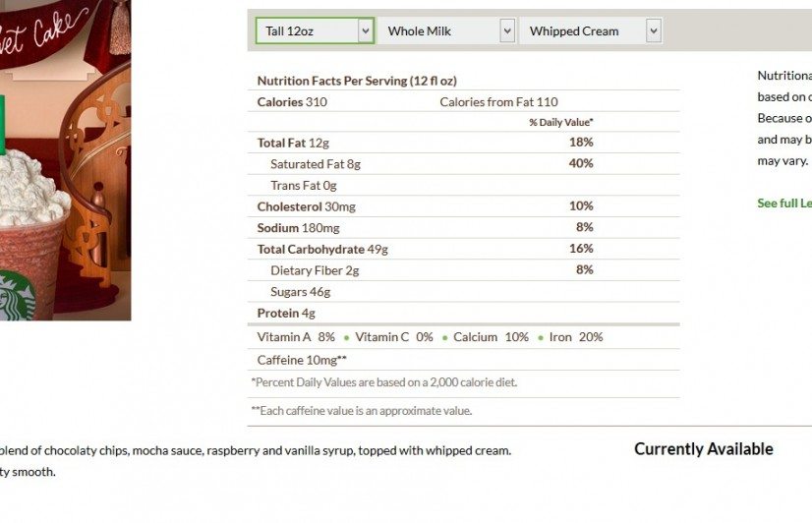This screenshot has width=812, height=523.
Task: Open the Whole Milk dropdown
Action: point(447,31)
